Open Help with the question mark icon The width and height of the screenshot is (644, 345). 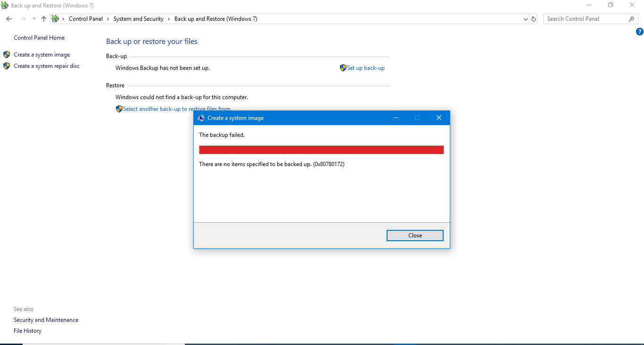pyautogui.click(x=640, y=32)
